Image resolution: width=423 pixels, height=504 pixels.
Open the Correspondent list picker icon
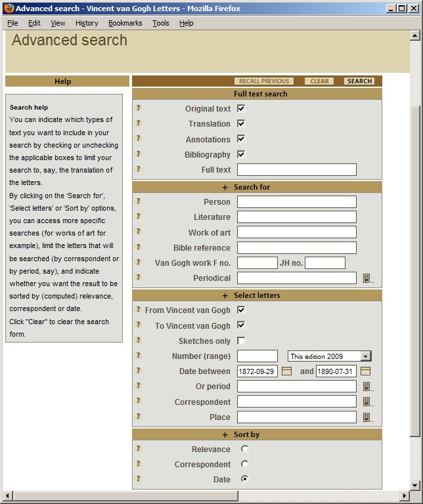pos(367,402)
